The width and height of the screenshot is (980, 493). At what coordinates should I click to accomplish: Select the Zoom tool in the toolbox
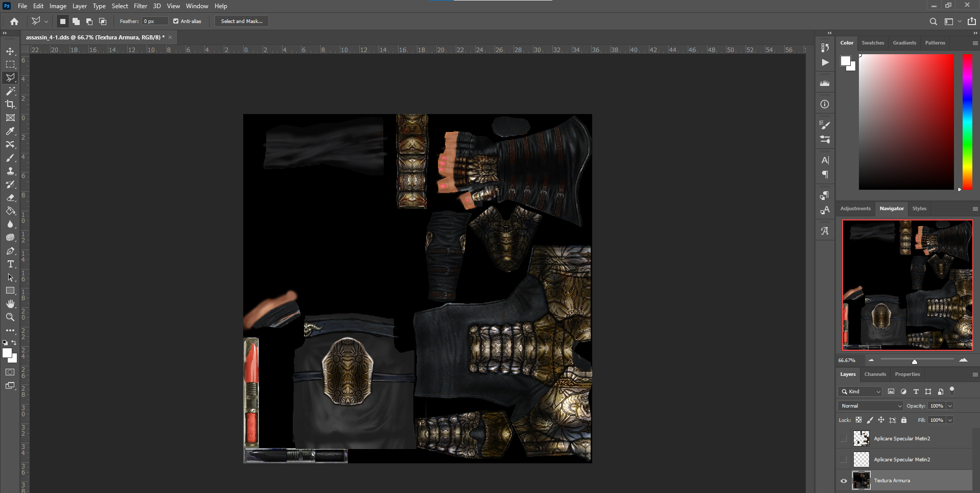[x=10, y=317]
